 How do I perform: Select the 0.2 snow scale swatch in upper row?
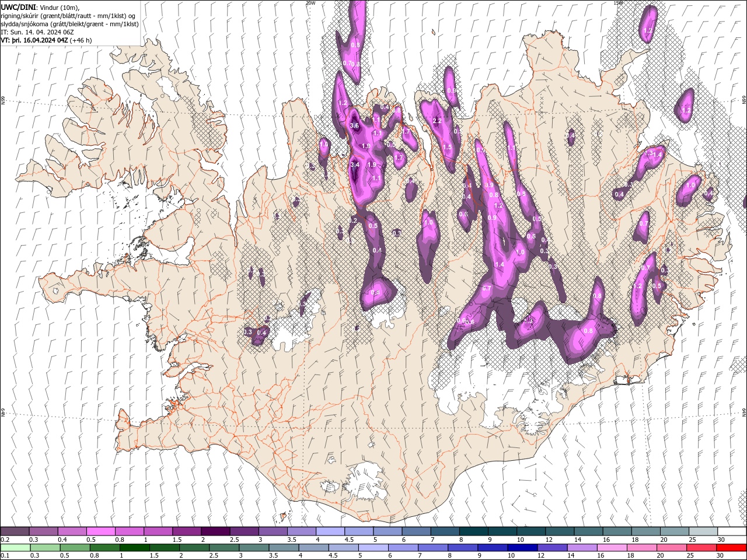[15, 531]
